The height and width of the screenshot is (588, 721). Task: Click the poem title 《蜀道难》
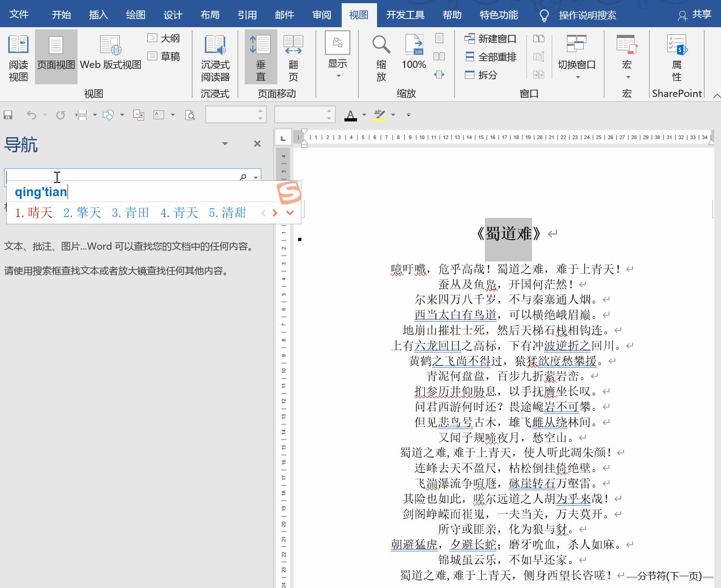[508, 234]
